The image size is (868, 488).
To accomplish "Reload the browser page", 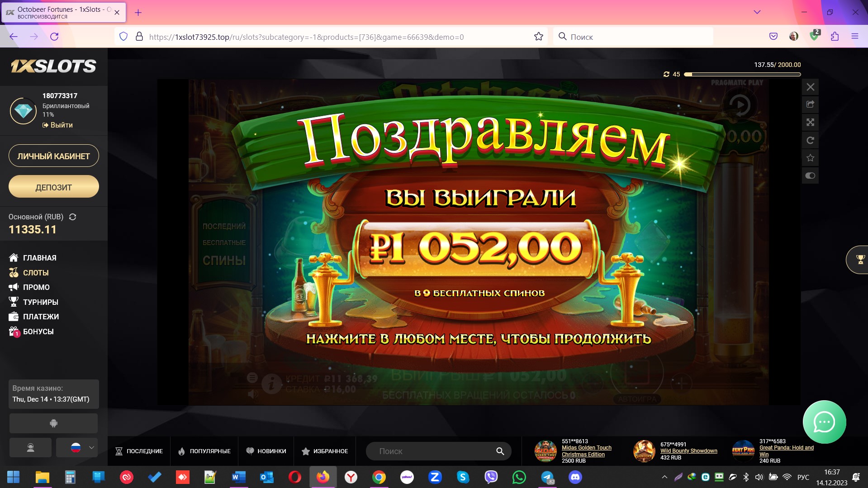I will pos(54,37).
